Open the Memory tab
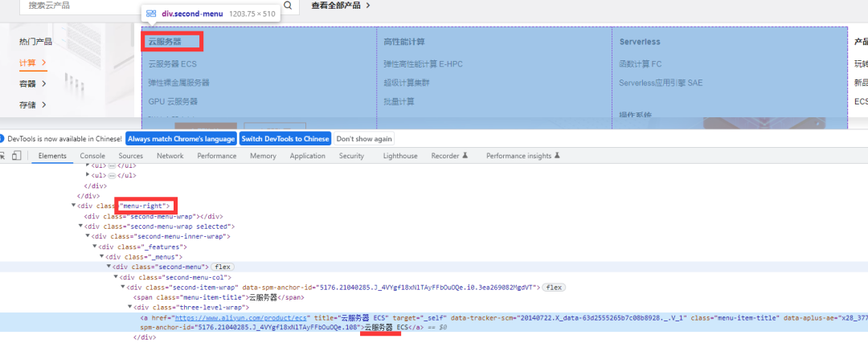Screen dimensions: 868x343 point(263,156)
